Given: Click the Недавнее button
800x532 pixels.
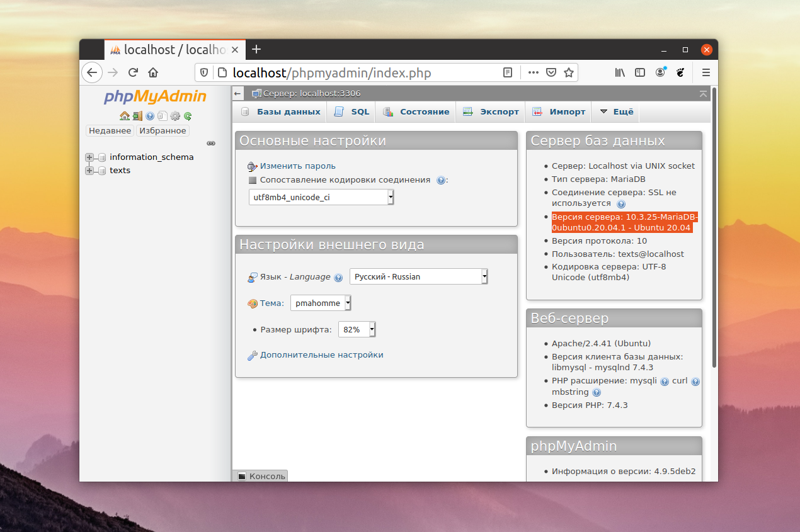Looking at the screenshot, I should (110, 131).
